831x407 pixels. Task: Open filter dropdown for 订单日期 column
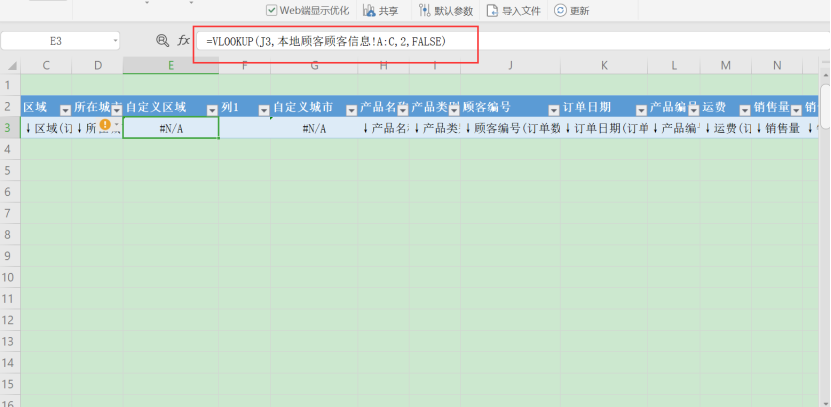pos(641,110)
